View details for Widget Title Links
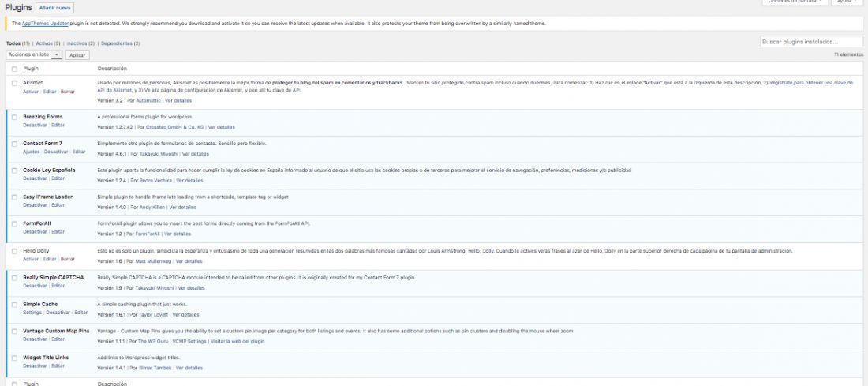The height and width of the screenshot is (386, 868). click(189, 368)
